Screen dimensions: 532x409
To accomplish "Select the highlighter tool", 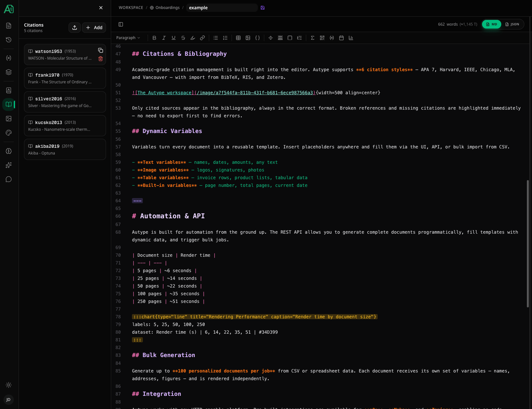I will (193, 38).
